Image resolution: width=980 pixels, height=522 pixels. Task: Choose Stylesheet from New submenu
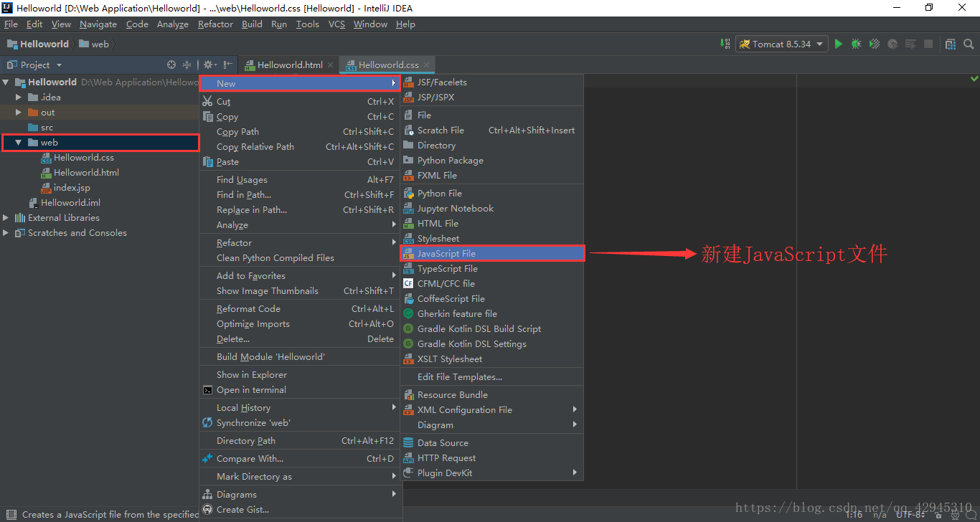click(491, 239)
